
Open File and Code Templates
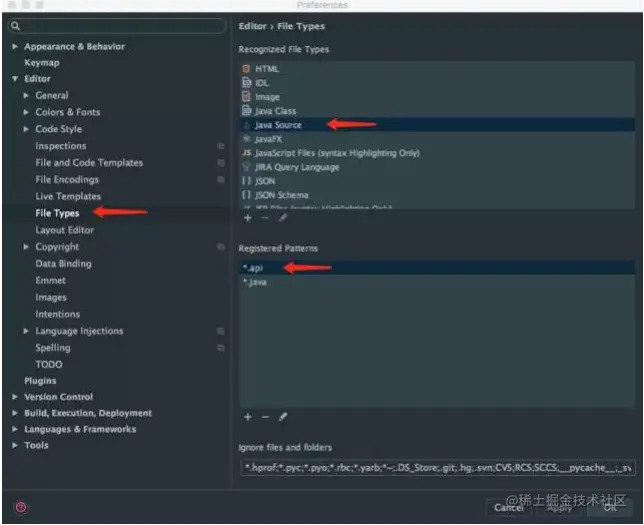coord(89,163)
